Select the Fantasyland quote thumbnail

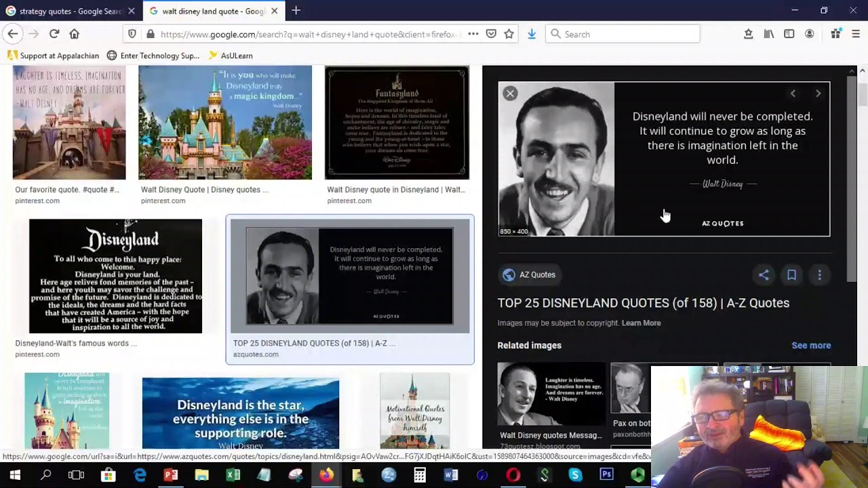click(x=397, y=123)
